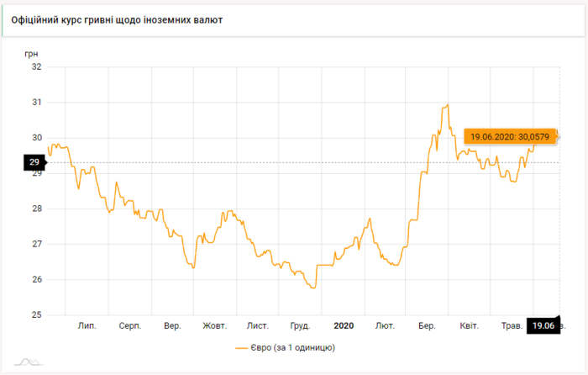588x375 pixels.
Task: Click the orange legend line marker
Action: pos(241,347)
